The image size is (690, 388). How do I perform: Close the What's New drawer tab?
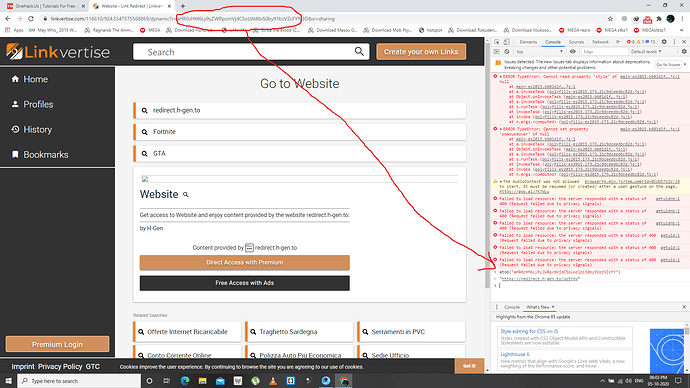(x=553, y=307)
